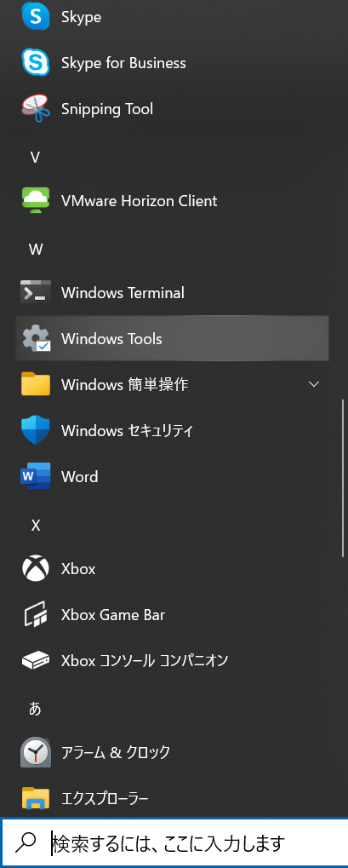Image resolution: width=348 pixels, height=868 pixels.
Task: Open the エクスプローラー folder icon
Action: click(36, 798)
